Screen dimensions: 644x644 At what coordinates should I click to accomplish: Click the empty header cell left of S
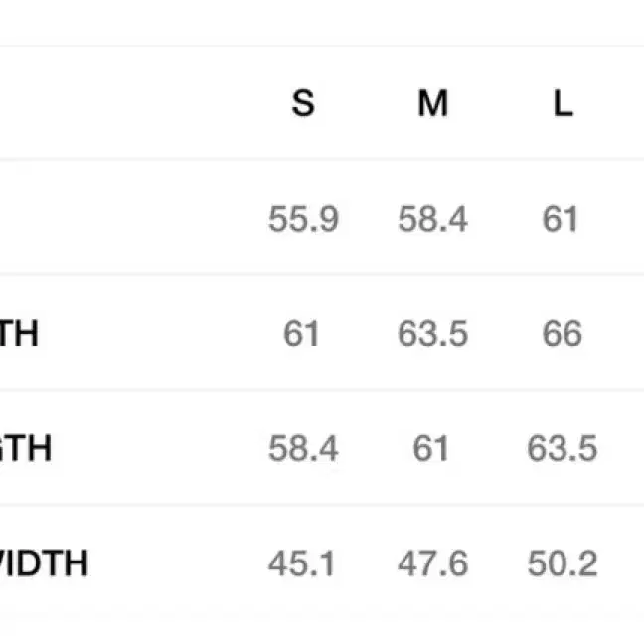point(123,102)
